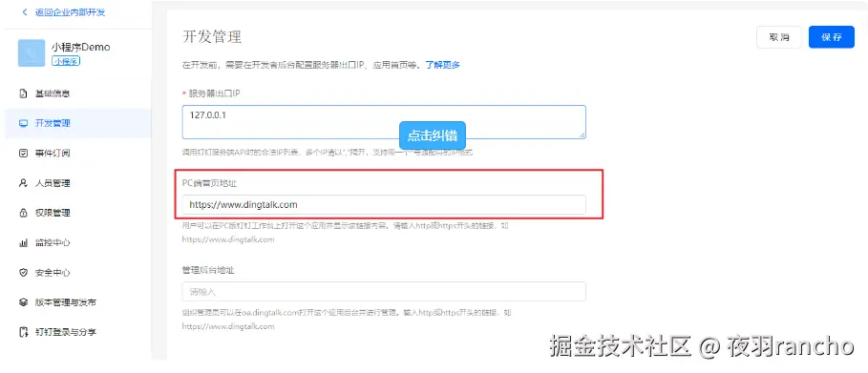Focus the PC端首页地址 input field
The image size is (868, 373).
coord(384,204)
